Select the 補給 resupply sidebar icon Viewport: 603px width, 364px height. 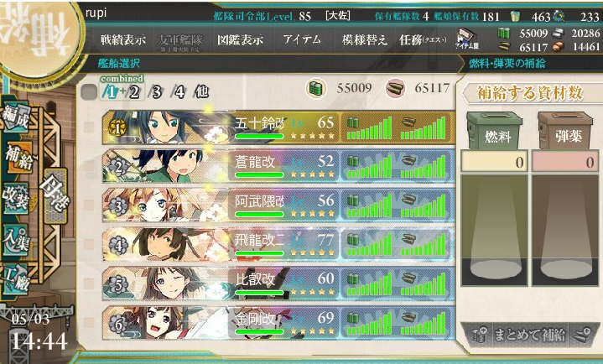18,158
